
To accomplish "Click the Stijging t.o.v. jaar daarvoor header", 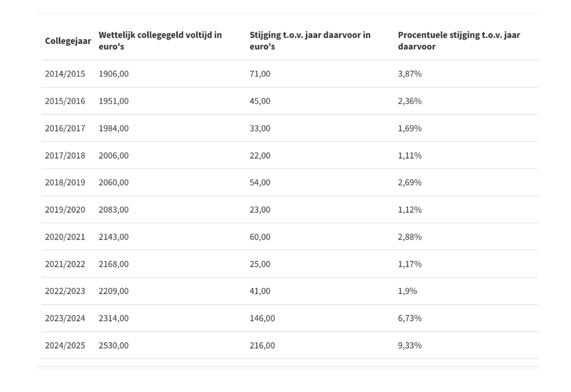I will (310, 40).
